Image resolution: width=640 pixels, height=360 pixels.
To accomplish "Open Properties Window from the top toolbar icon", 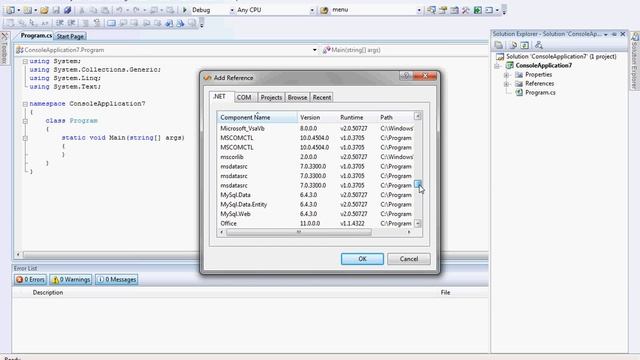I will point(443,10).
